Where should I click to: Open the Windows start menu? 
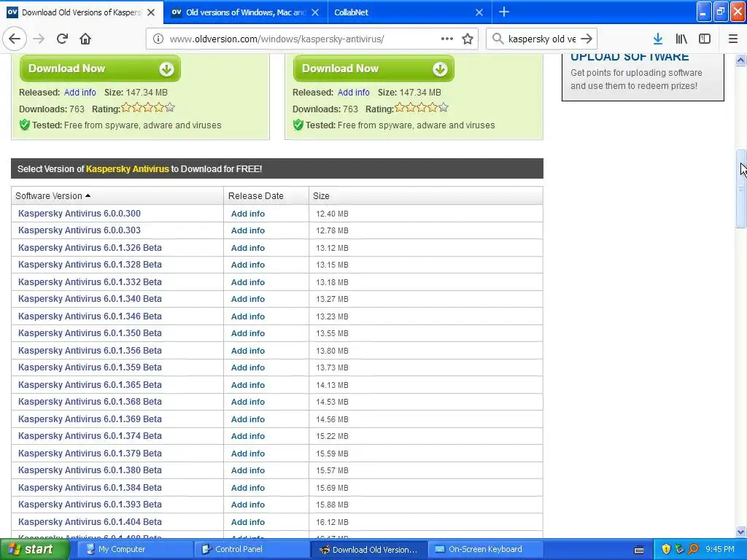pyautogui.click(x=35, y=550)
